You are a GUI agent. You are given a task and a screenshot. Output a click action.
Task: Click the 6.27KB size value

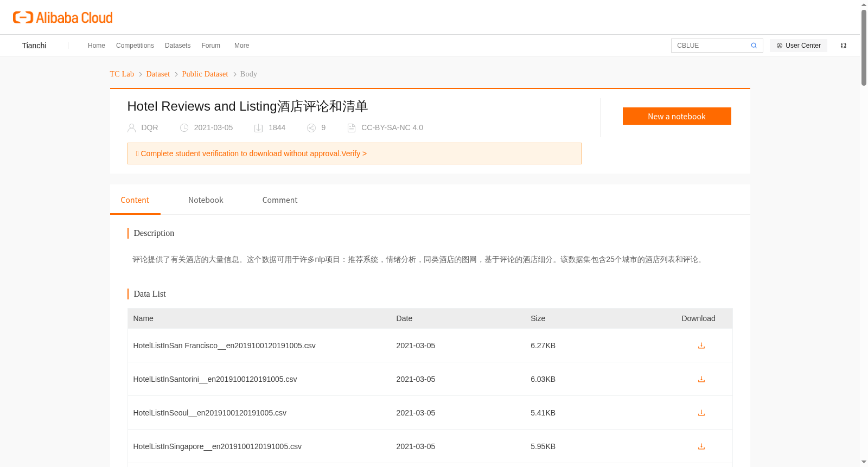coord(543,346)
